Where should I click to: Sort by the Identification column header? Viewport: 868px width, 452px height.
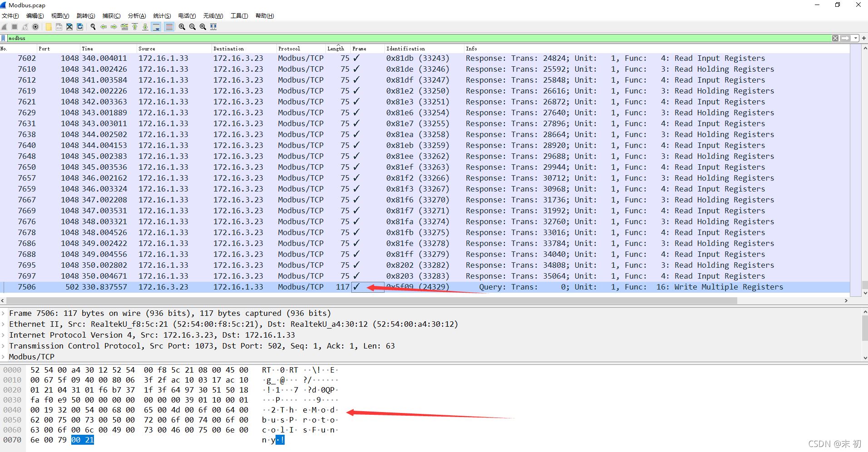click(x=424, y=49)
